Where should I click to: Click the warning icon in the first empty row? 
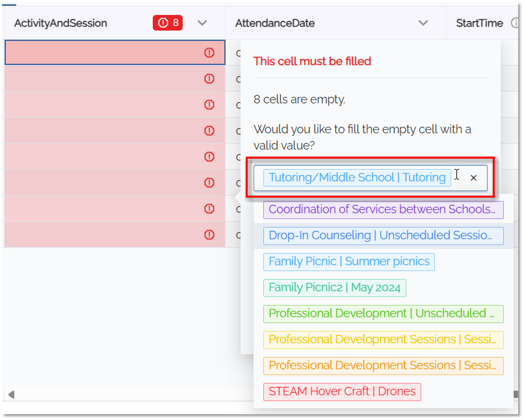pos(209,53)
